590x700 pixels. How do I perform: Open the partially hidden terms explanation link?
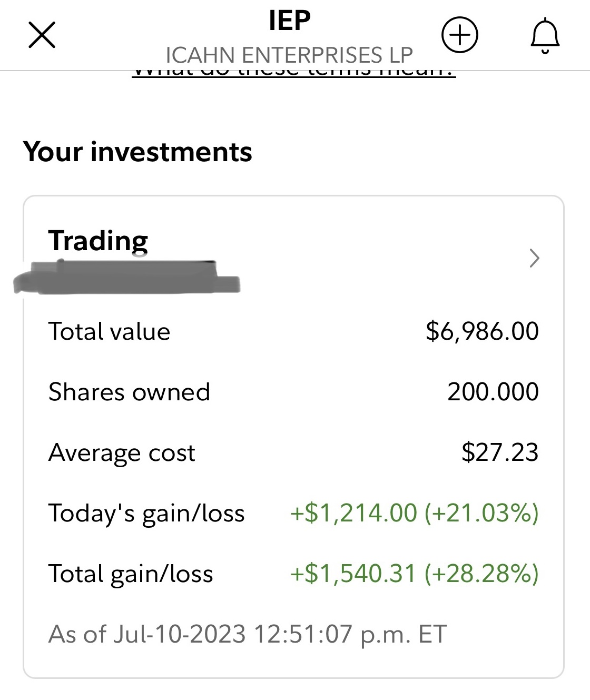point(293,73)
